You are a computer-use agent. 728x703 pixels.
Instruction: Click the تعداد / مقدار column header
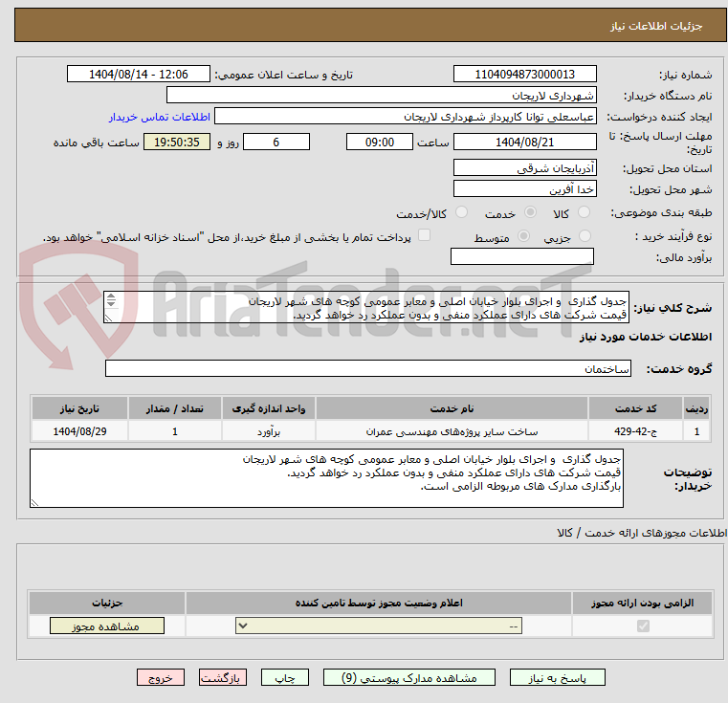click(x=175, y=408)
